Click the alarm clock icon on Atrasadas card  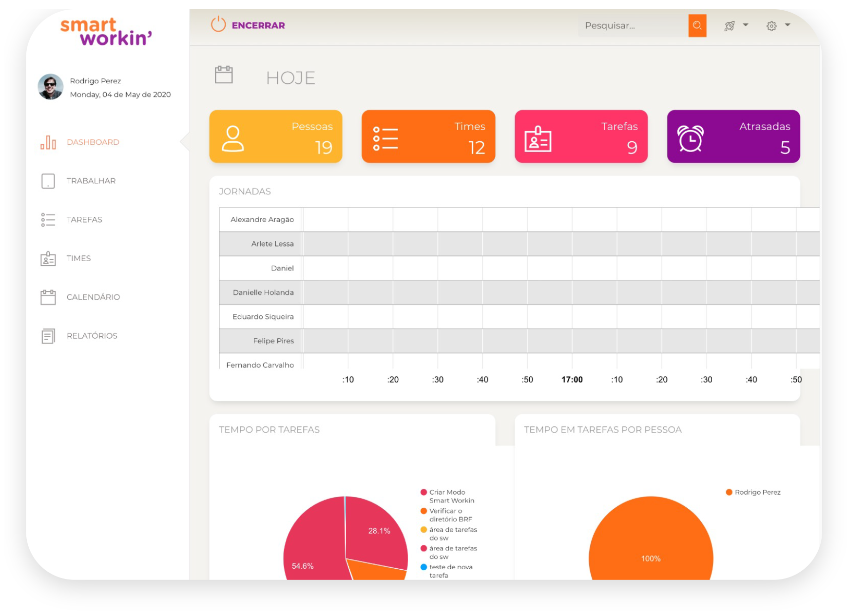click(x=690, y=138)
